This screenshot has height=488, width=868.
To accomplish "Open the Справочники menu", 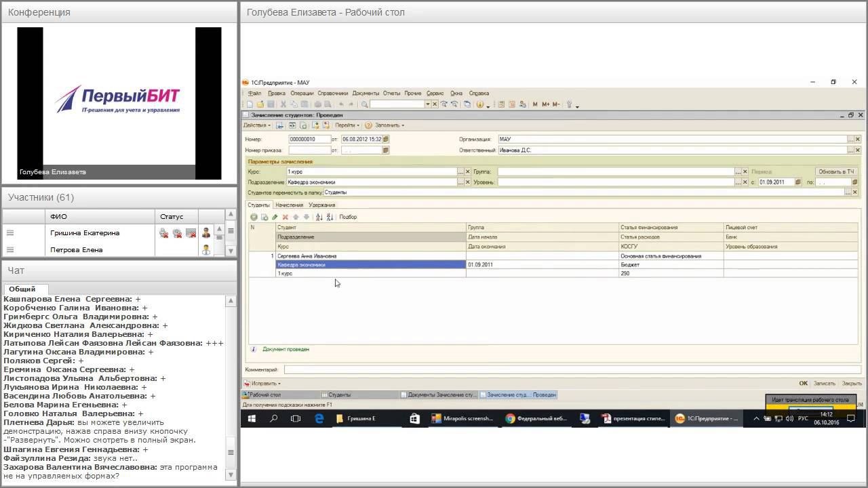I will 333,94.
